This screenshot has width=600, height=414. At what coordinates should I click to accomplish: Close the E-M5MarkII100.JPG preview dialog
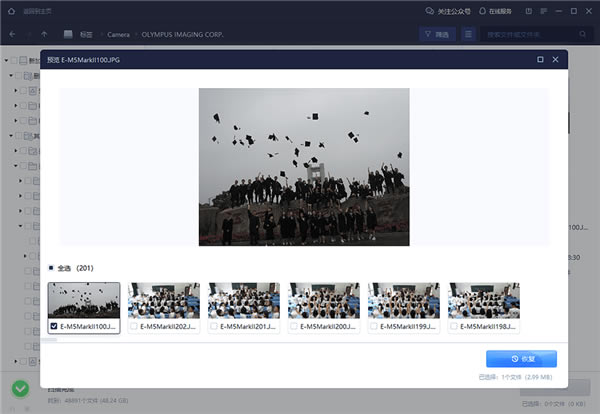pos(557,60)
